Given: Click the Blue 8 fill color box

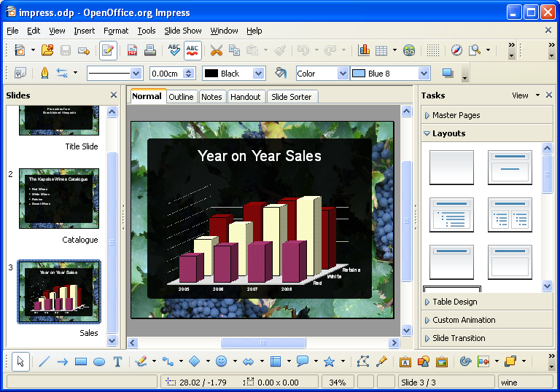Looking at the screenshot, I should [x=384, y=74].
